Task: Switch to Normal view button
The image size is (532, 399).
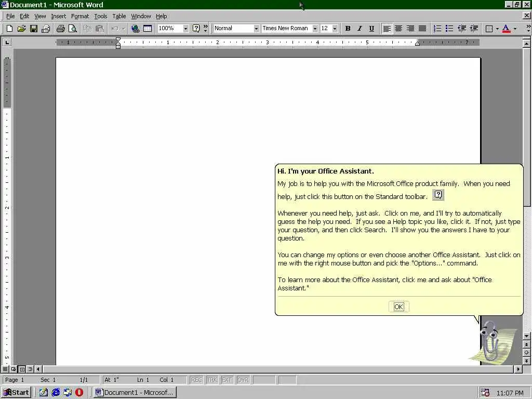Action: 5,369
